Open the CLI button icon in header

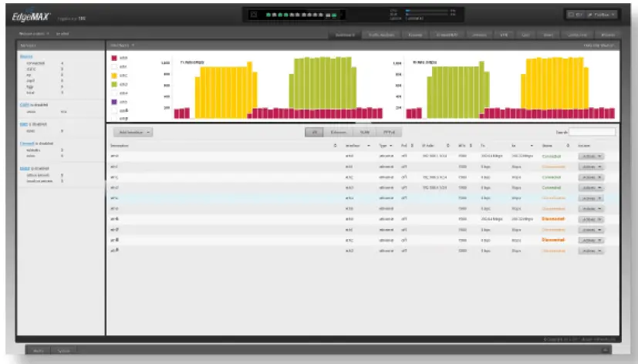(576, 15)
